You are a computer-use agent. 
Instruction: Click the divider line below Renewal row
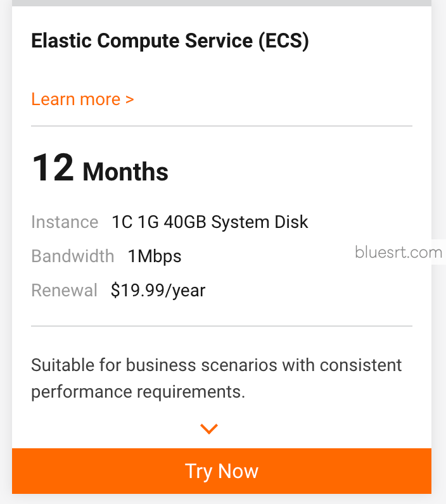tap(222, 326)
